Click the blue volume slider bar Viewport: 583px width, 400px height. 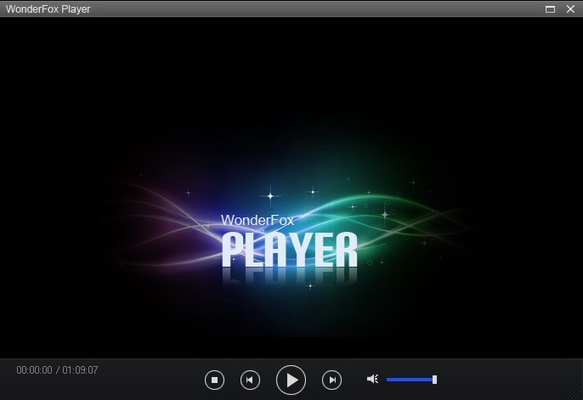[x=409, y=380]
